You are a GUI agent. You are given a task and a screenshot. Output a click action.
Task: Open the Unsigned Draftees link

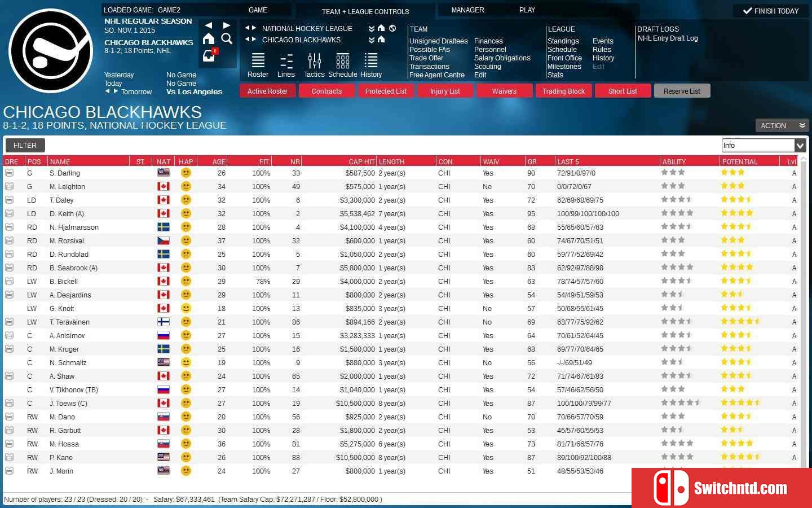tap(439, 41)
